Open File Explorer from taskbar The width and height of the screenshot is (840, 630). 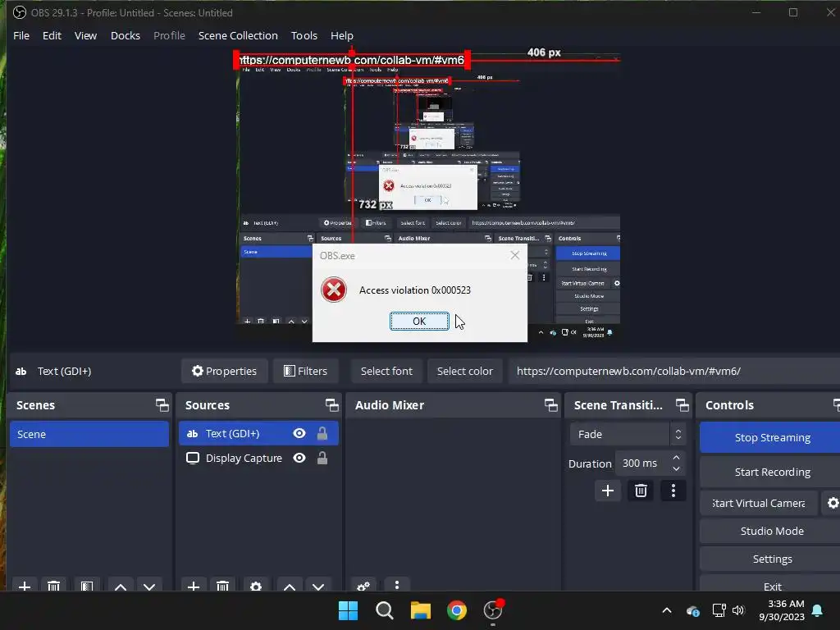point(421,610)
